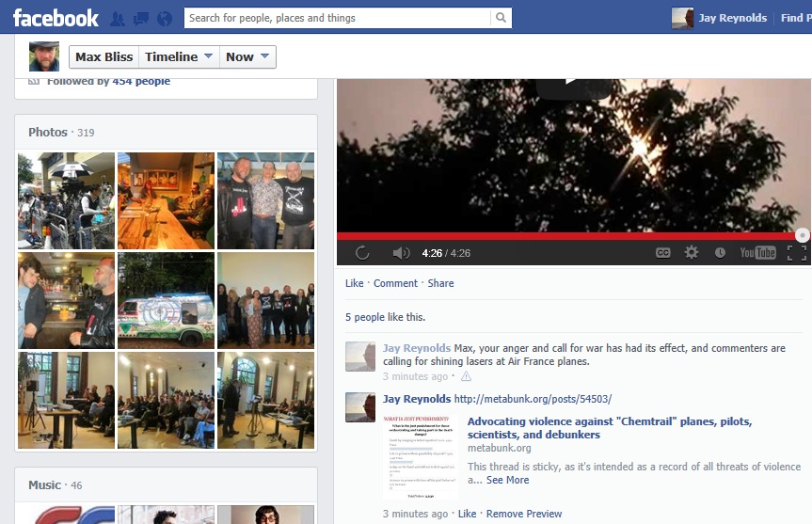Click the YouTube logo in player

click(x=757, y=252)
